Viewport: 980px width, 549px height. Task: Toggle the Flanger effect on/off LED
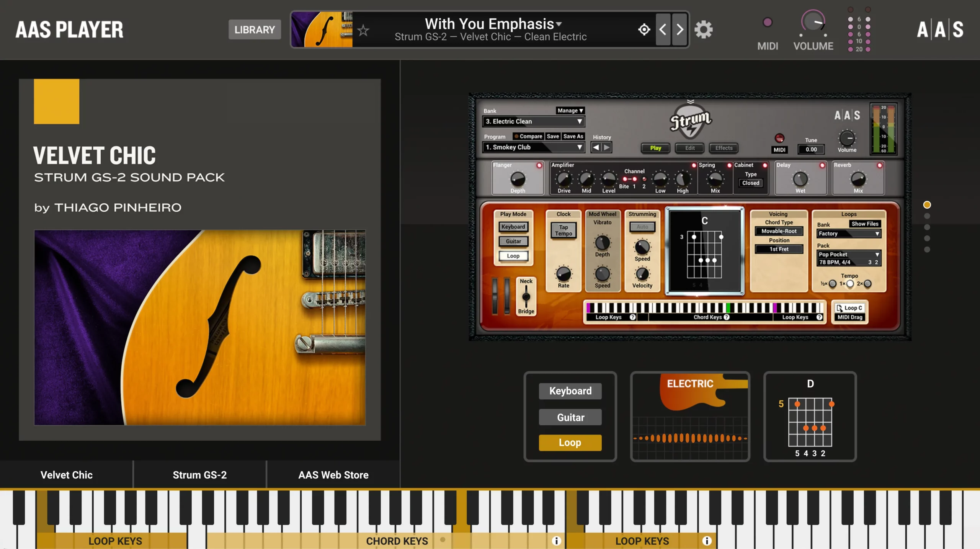tap(539, 165)
